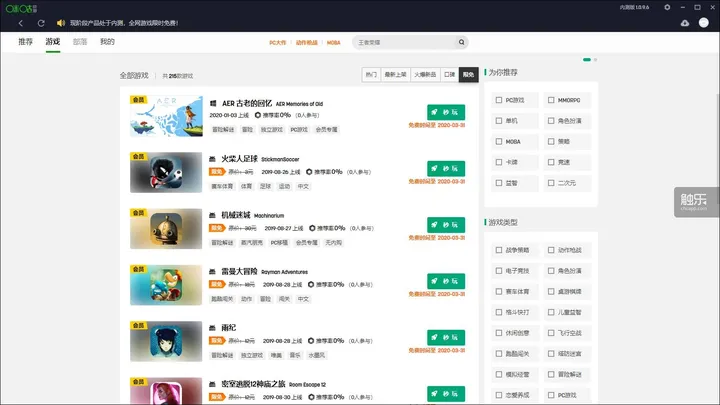Open the AER game cover thumbnail
This screenshot has height=405, width=720.
[x=166, y=116]
